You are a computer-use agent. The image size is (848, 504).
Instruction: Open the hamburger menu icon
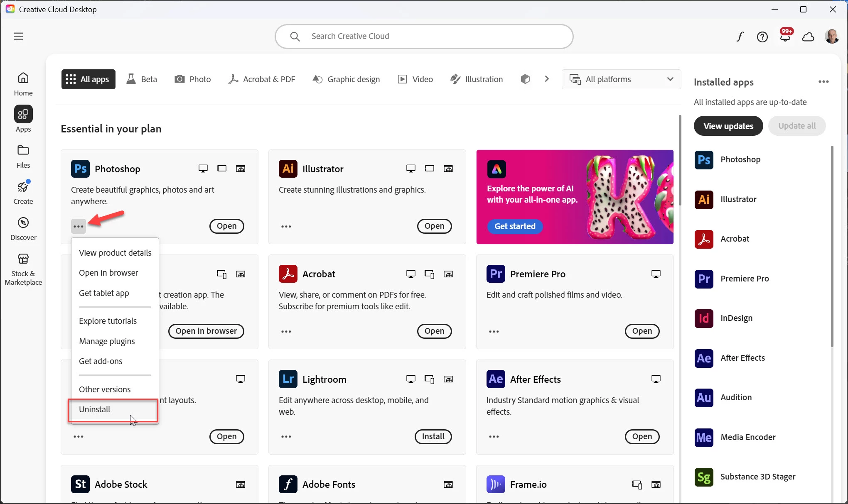[x=18, y=37]
